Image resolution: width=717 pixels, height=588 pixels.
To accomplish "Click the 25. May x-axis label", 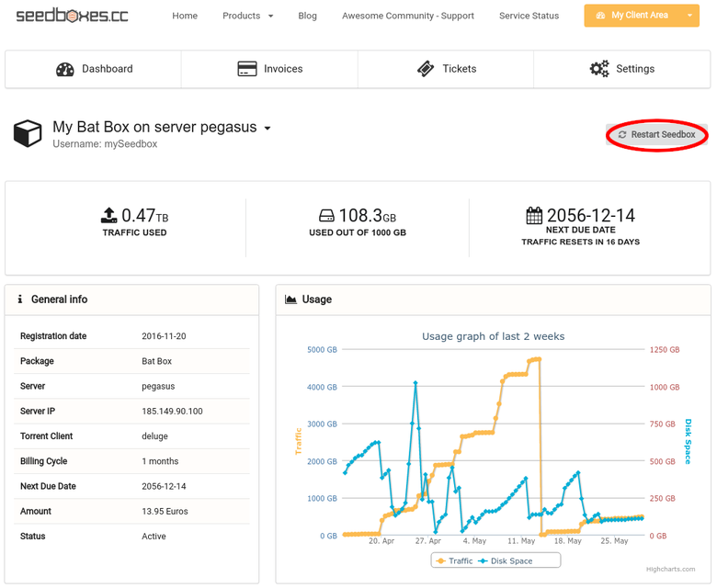I will coord(614,541).
